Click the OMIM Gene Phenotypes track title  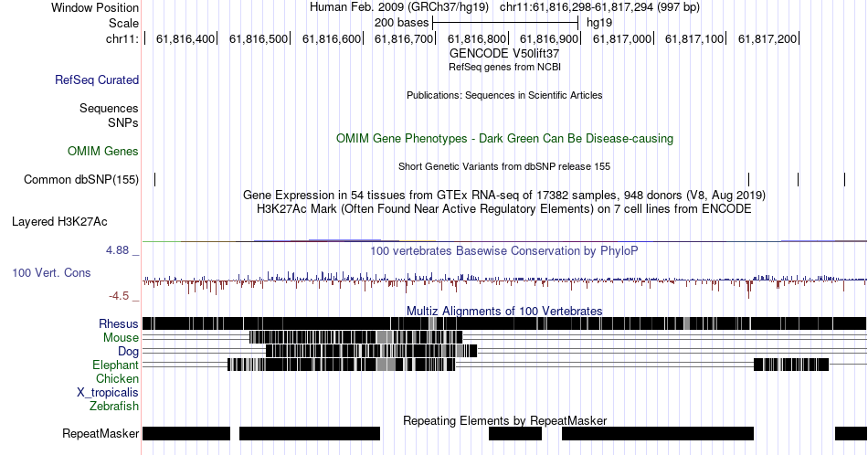504,138
